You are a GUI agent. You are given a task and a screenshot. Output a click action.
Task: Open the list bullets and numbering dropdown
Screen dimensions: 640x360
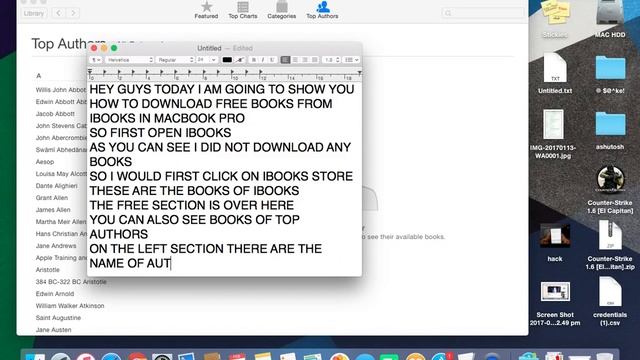[351, 60]
